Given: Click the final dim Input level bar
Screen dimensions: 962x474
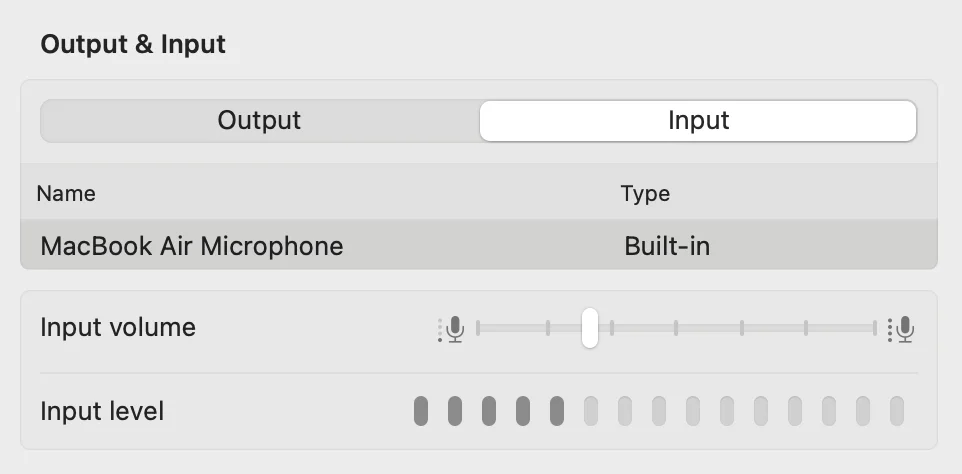Looking at the screenshot, I should tap(897, 410).
